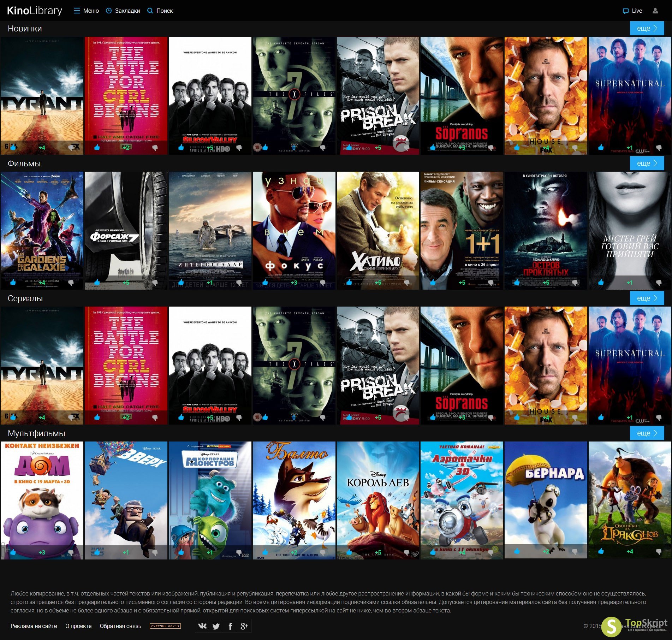Dislike The X-Files in the Новинки row
The image size is (672, 640).
click(x=323, y=148)
